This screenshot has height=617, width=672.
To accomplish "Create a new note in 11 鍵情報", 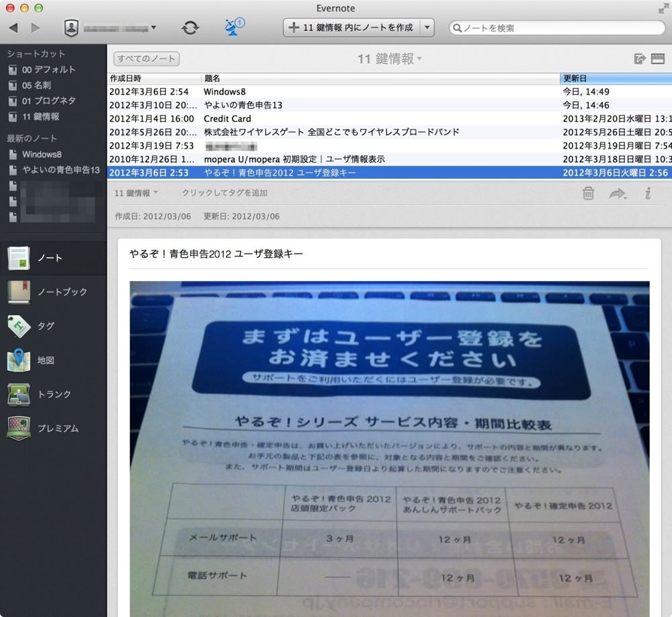I will 351,28.
